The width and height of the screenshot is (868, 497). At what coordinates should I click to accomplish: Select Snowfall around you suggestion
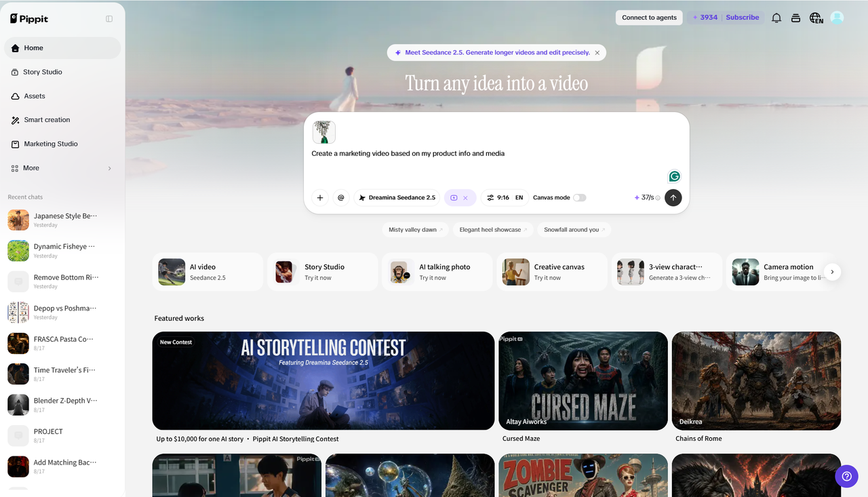click(574, 230)
